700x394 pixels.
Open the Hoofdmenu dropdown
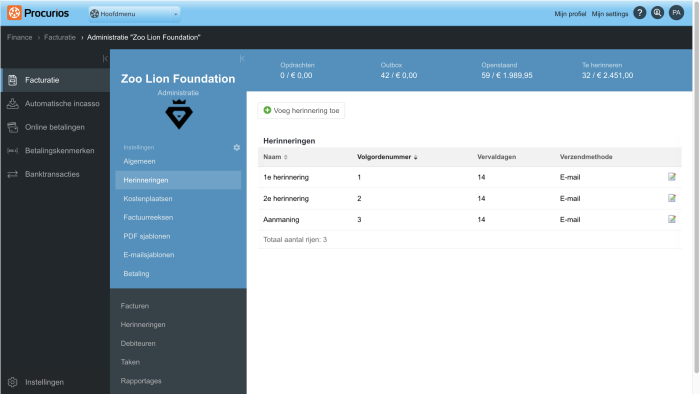134,14
